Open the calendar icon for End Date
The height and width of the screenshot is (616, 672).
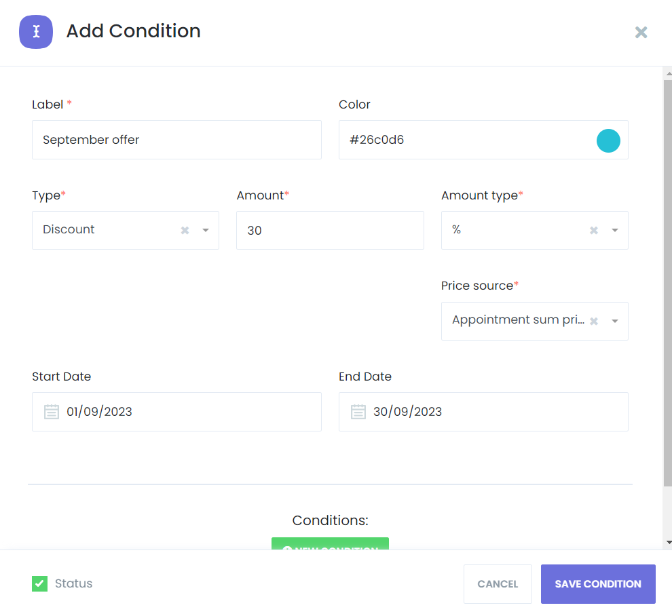(x=358, y=411)
